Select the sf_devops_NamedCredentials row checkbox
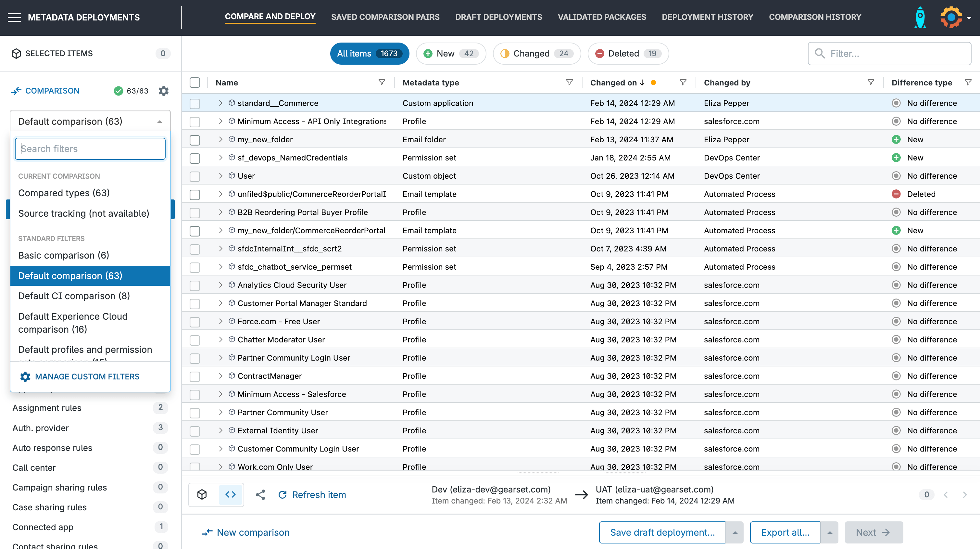 (x=195, y=158)
